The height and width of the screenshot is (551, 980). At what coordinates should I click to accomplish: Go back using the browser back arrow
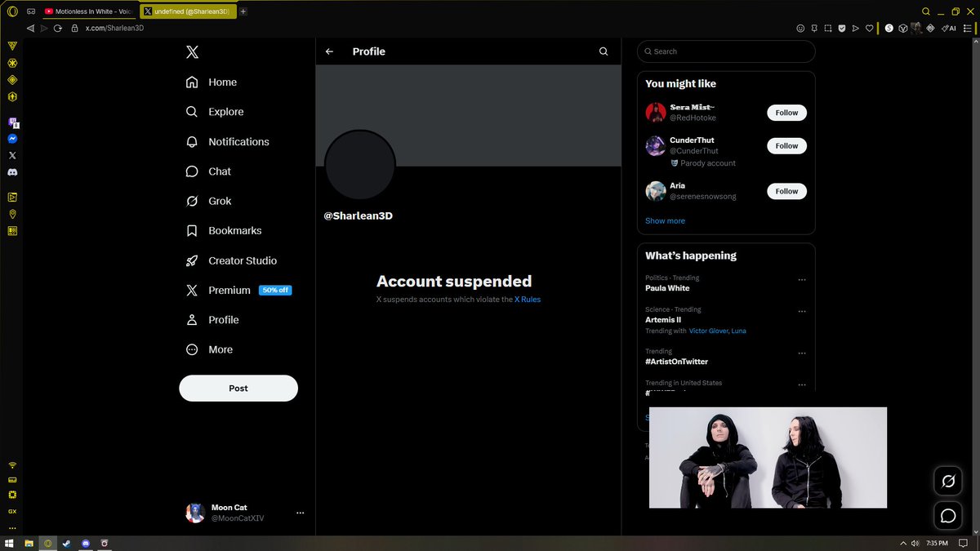[31, 28]
